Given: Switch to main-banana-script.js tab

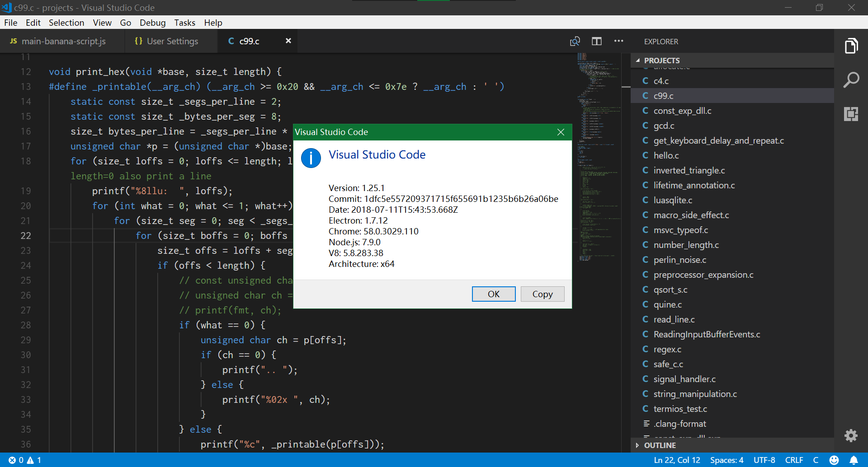Looking at the screenshot, I should pyautogui.click(x=62, y=41).
